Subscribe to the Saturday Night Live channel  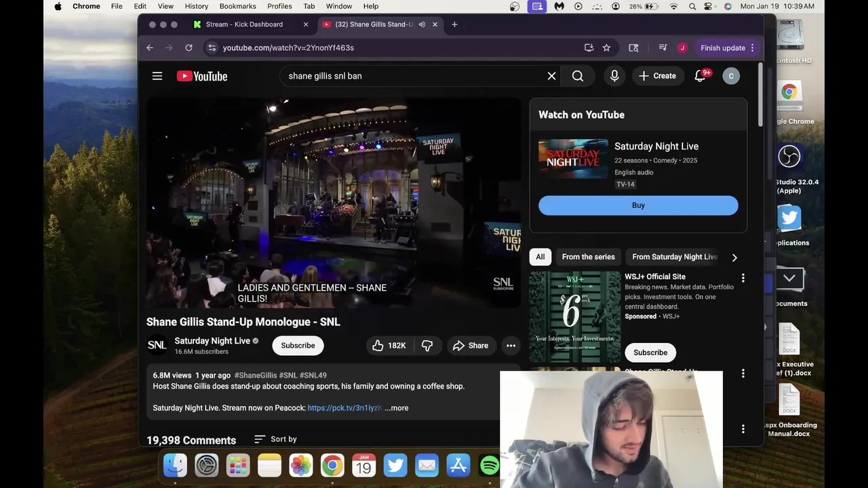click(x=298, y=346)
